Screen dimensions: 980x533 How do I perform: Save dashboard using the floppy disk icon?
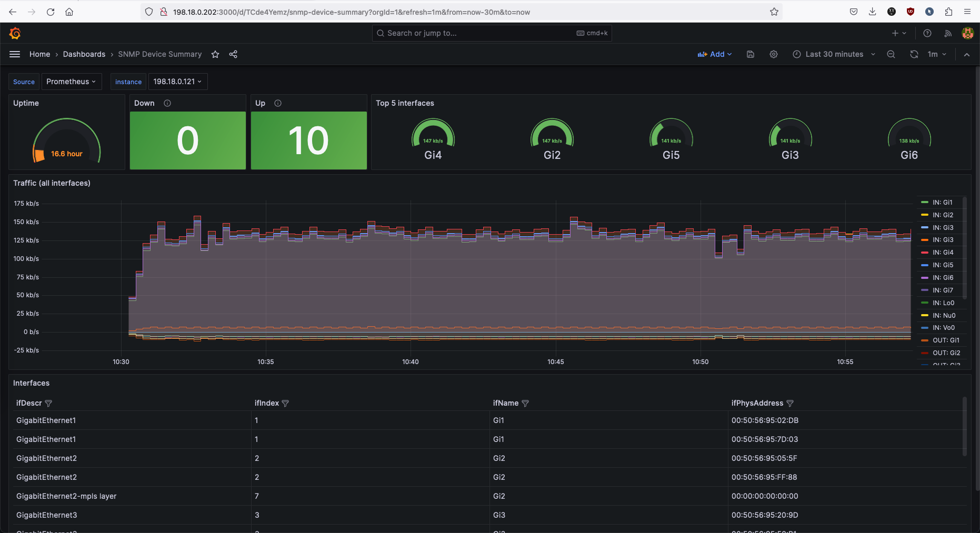751,54
